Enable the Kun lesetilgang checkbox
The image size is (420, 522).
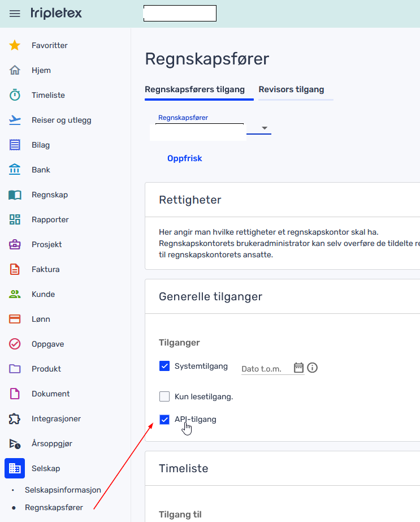[164, 396]
